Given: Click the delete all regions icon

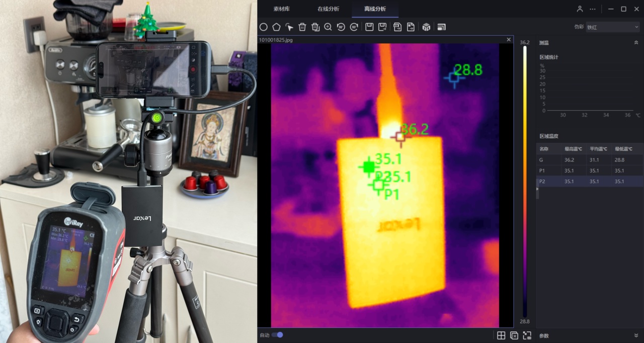Looking at the screenshot, I should pos(315,27).
